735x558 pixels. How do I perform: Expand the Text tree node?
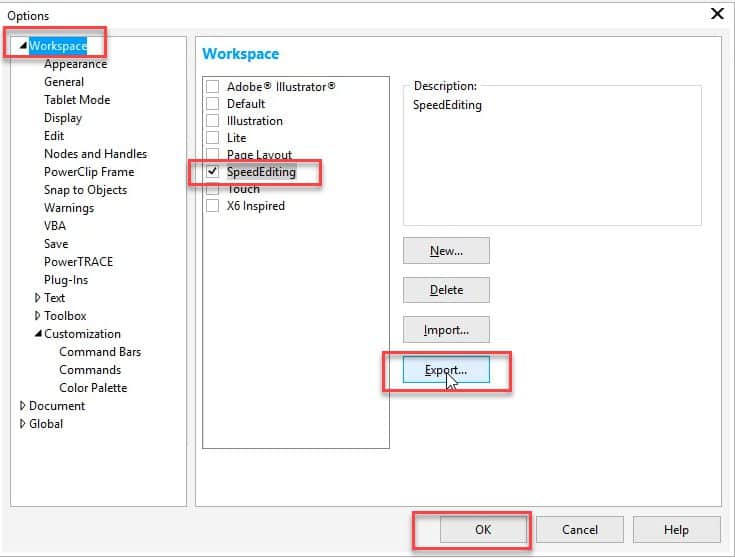click(38, 298)
